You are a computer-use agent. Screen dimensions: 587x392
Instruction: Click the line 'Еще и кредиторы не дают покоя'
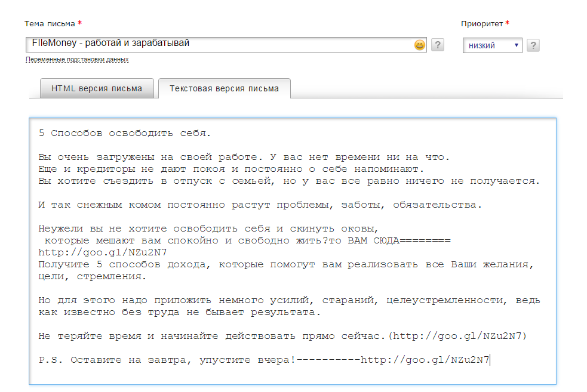pyautogui.click(x=231, y=169)
